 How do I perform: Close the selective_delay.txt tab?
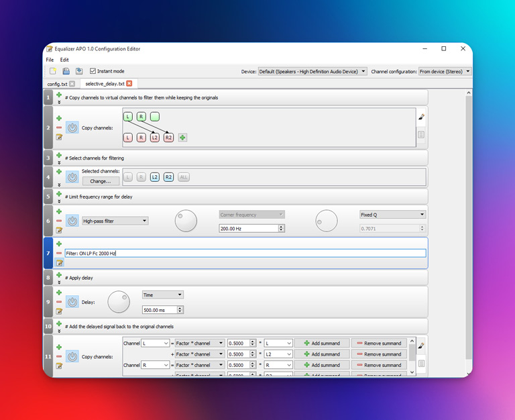coord(129,84)
